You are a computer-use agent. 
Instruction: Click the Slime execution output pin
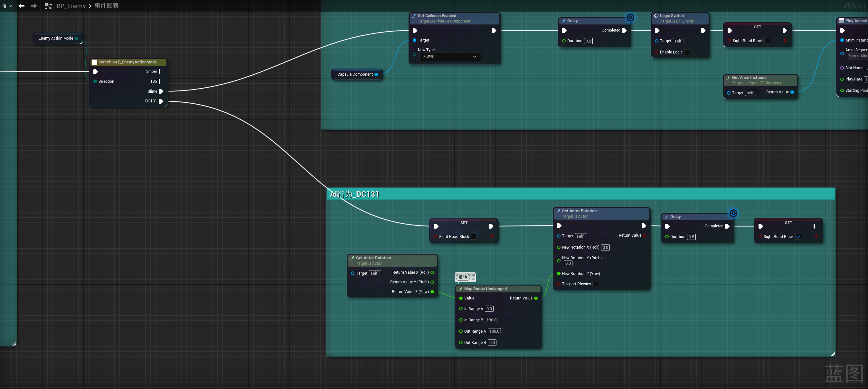point(161,91)
